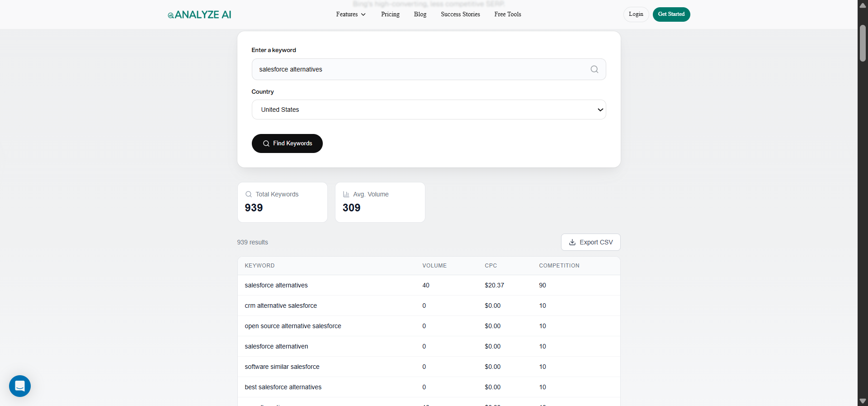Open the Analyze AI logo homepage

tap(199, 14)
